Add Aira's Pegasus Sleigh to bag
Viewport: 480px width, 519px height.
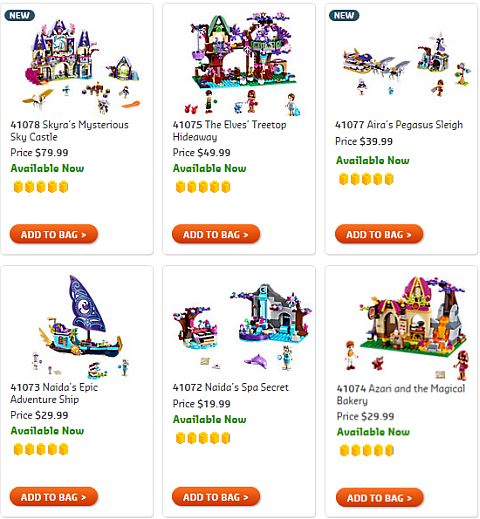click(x=379, y=234)
